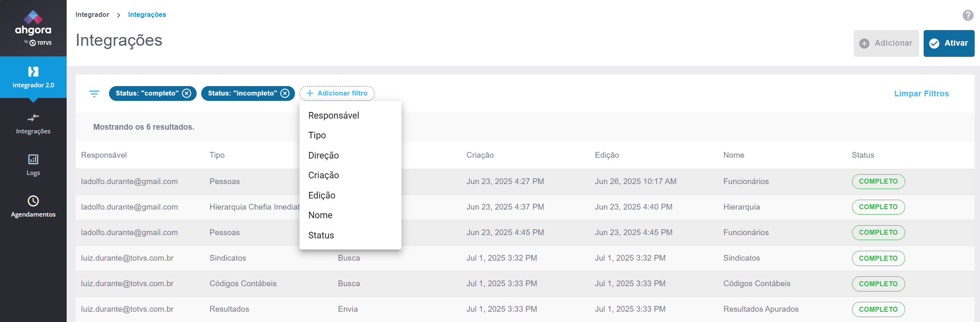Screen dimensions: 980x322
Task: Pick Criação from the filter list
Action: click(x=324, y=175)
